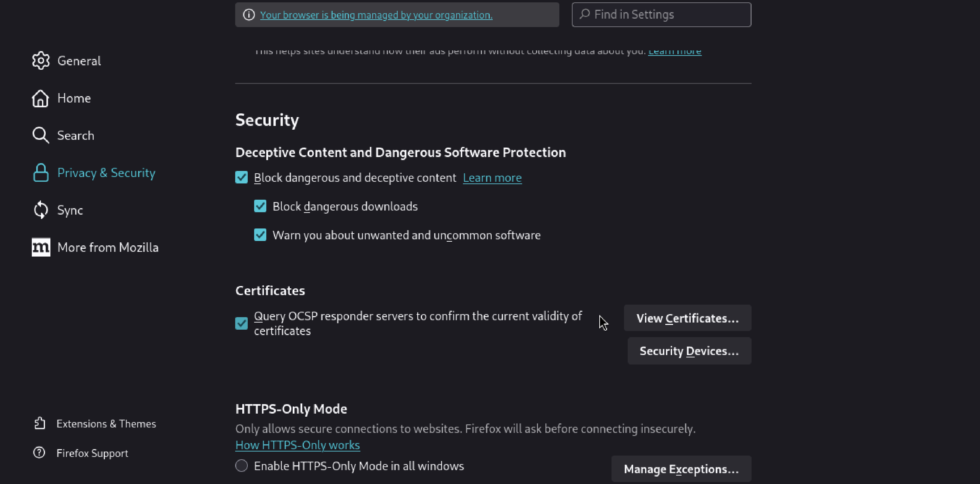This screenshot has height=484, width=980.
Task: Disable unwanted and uncommon software warning
Action: tap(260, 235)
